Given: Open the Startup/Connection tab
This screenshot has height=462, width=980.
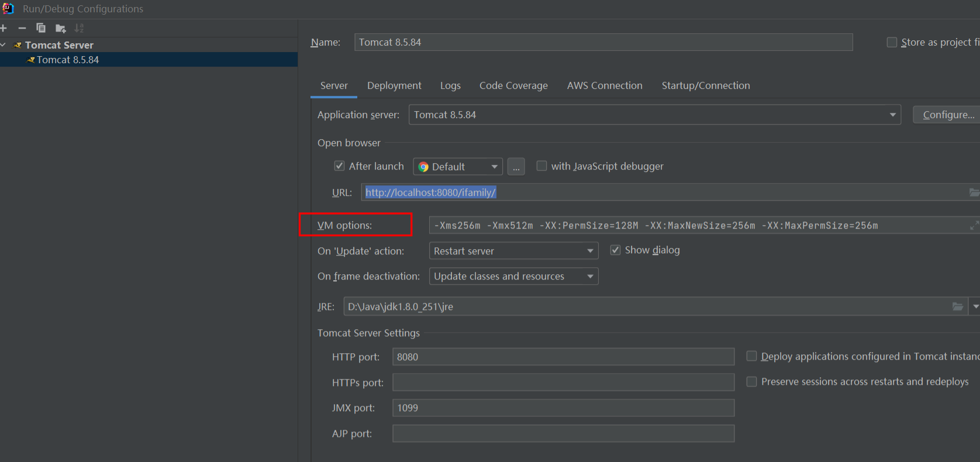Looking at the screenshot, I should [705, 85].
